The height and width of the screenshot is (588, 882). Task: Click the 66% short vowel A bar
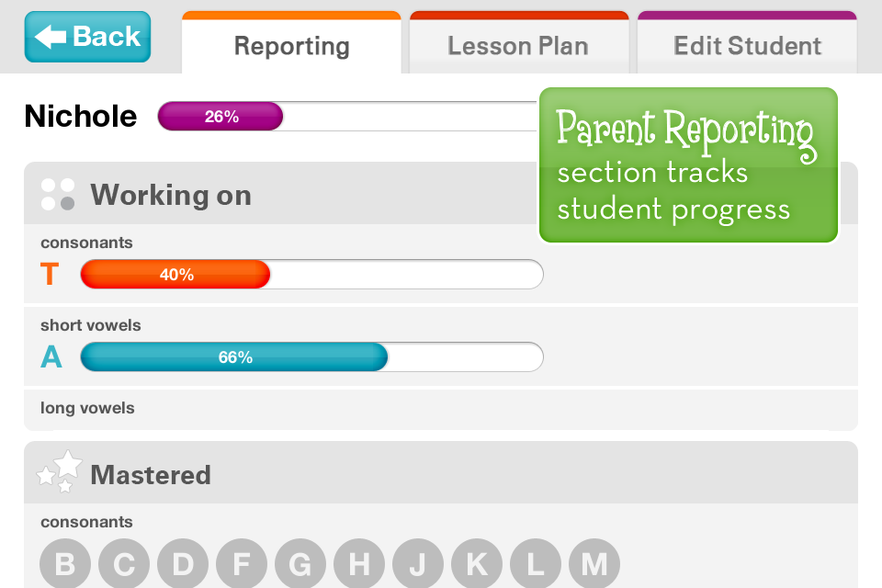coord(311,356)
